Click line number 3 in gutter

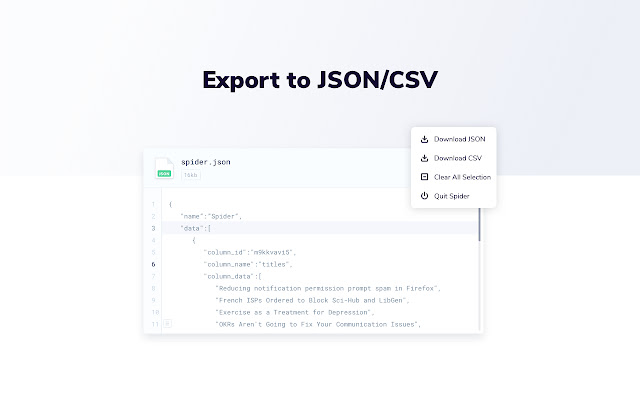coord(153,228)
